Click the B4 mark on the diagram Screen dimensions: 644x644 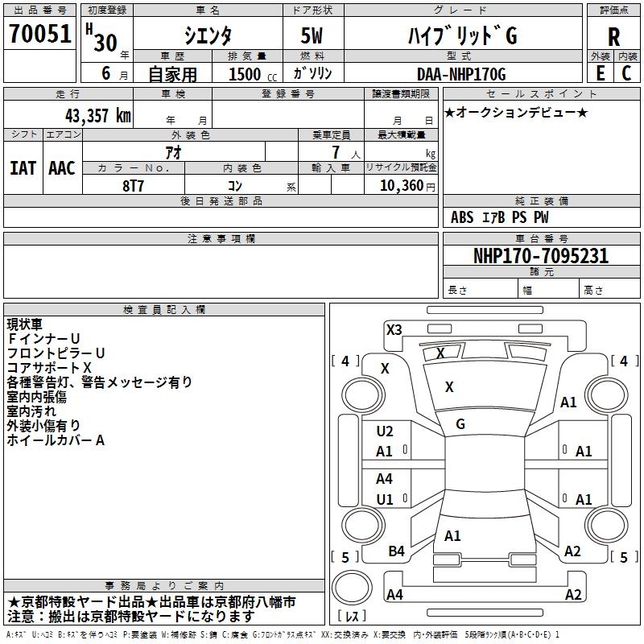396,551
